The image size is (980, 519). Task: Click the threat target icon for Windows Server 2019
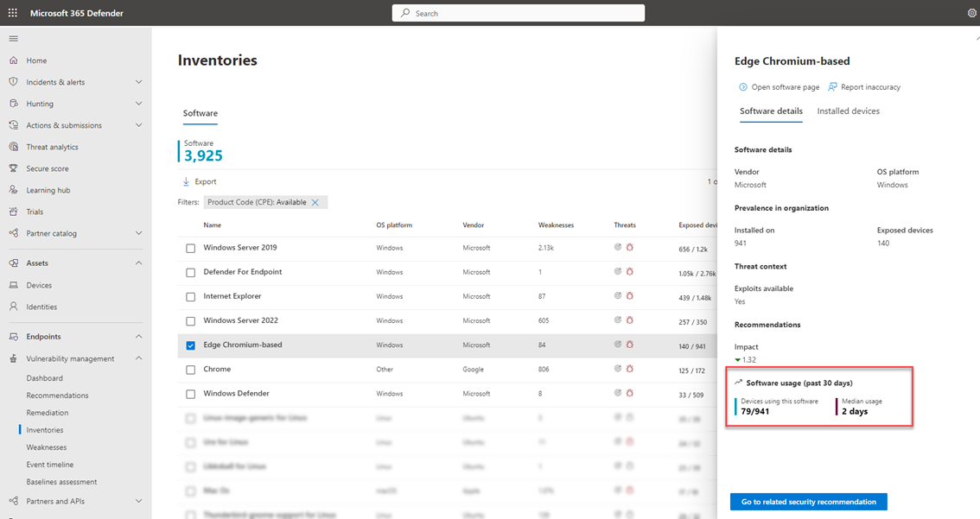618,247
